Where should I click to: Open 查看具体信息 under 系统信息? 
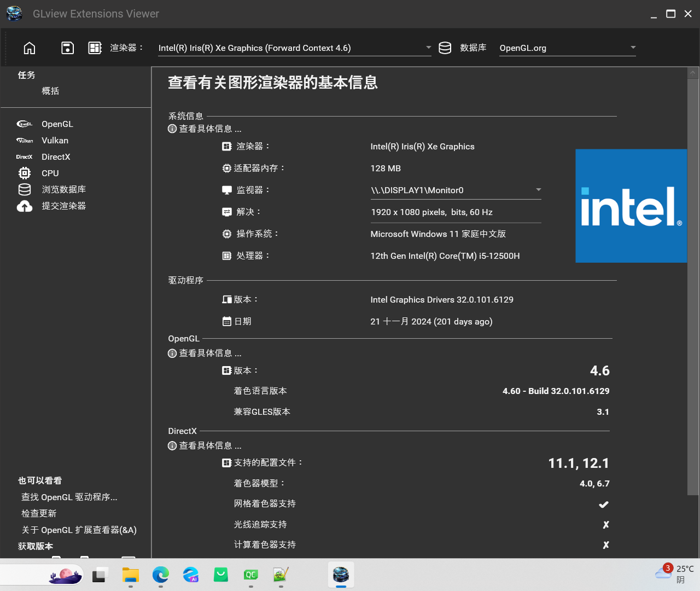[x=211, y=129]
